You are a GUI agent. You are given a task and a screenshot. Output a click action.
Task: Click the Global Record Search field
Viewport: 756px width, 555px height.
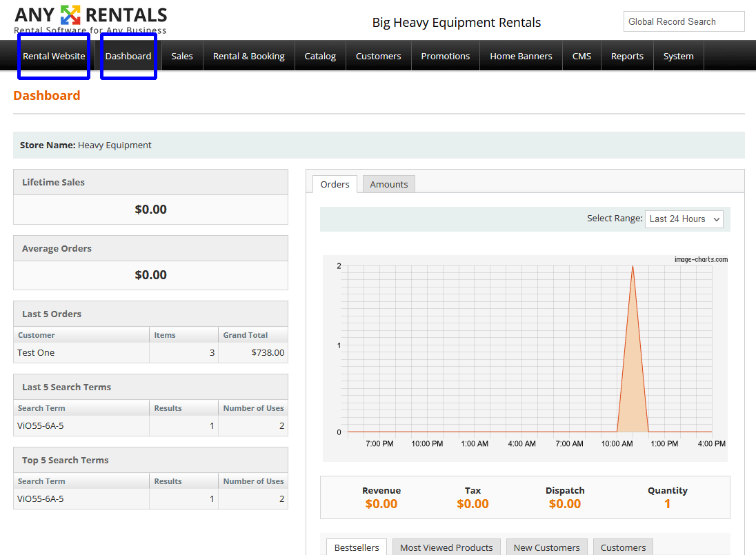683,21
